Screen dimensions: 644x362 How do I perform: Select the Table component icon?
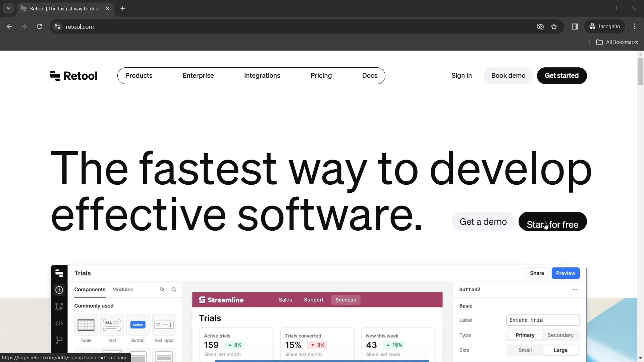(86, 325)
